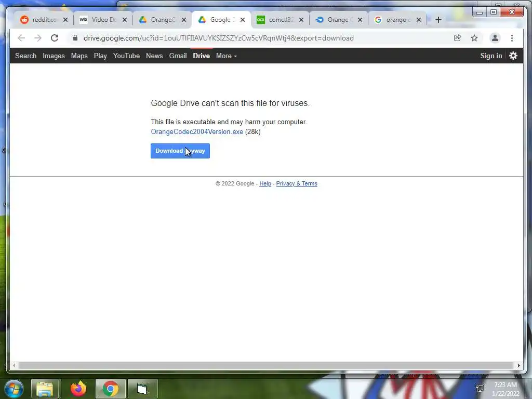Open the Privacy & Terms link
Viewport: 532px width, 399px height.
297,183
